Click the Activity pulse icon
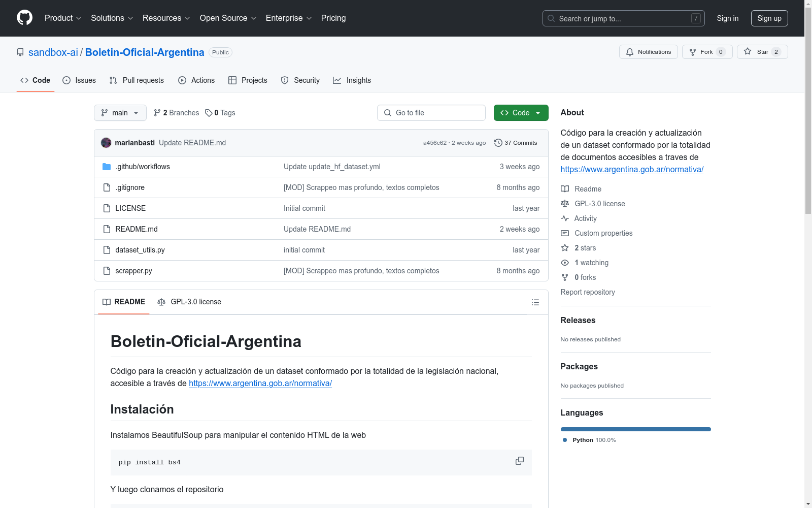The height and width of the screenshot is (508, 812). (x=565, y=218)
